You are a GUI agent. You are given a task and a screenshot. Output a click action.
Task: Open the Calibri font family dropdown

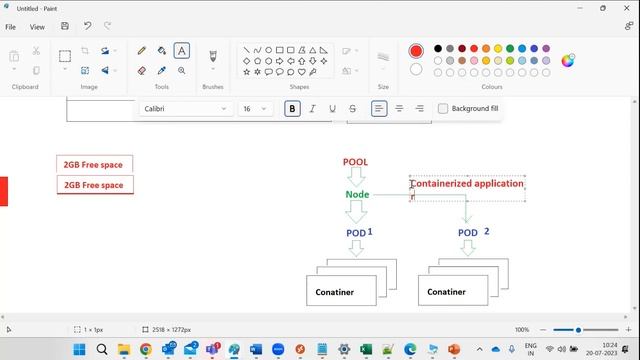tap(186, 109)
